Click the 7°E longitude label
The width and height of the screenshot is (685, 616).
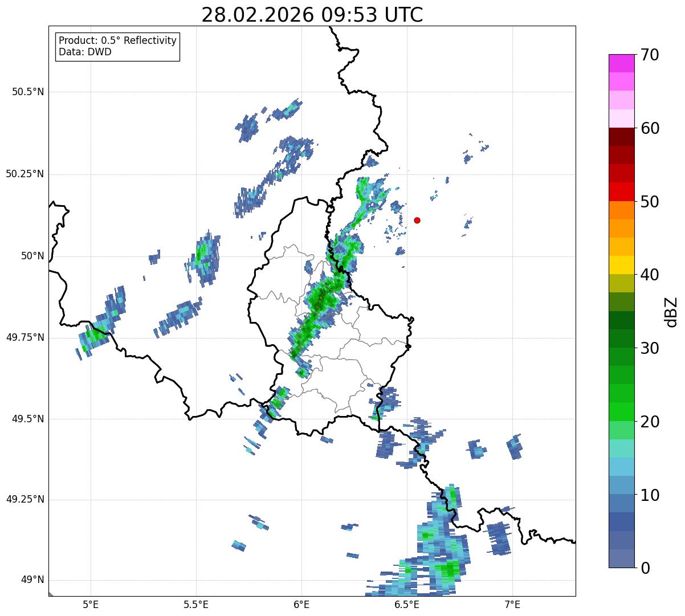click(x=513, y=604)
